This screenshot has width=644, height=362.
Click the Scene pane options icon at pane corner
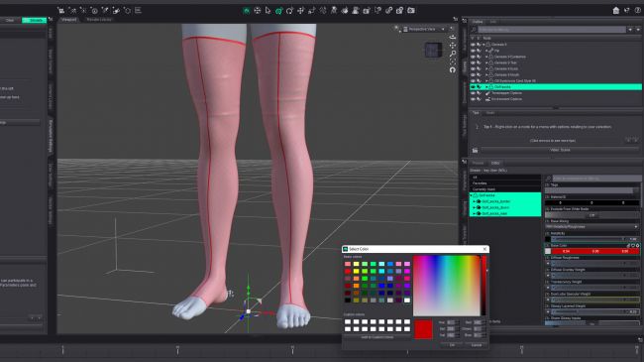464,21
